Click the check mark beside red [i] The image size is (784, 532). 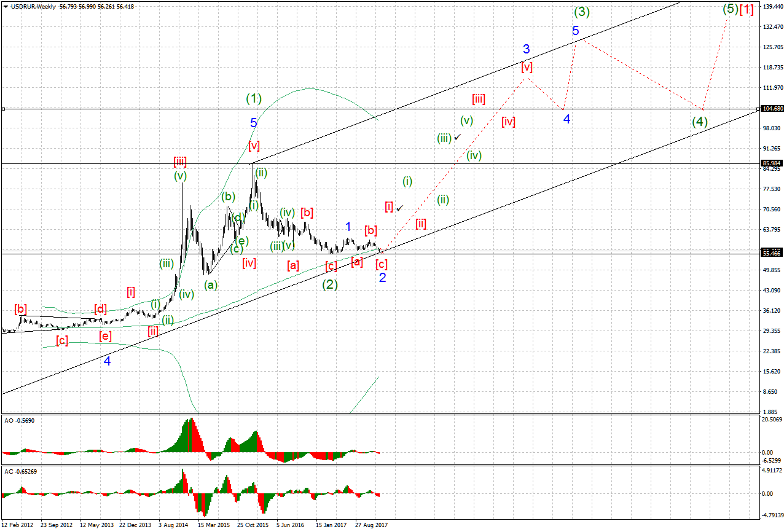point(400,208)
